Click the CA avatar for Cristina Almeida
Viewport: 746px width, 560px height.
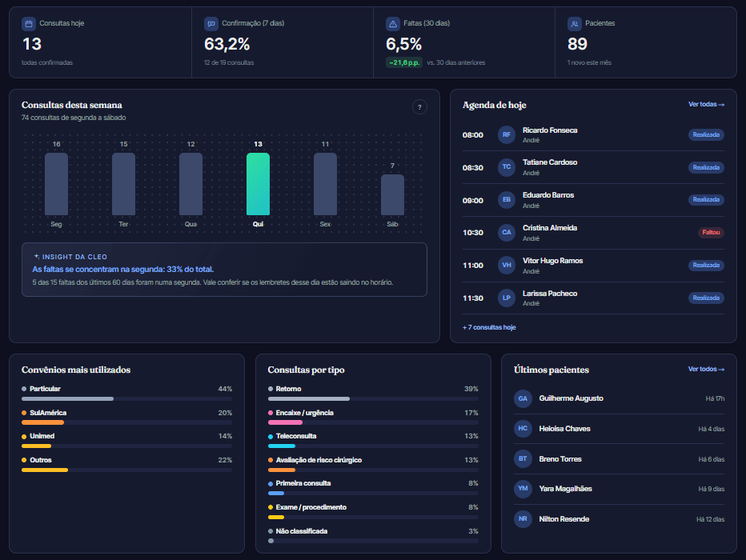[x=507, y=233]
